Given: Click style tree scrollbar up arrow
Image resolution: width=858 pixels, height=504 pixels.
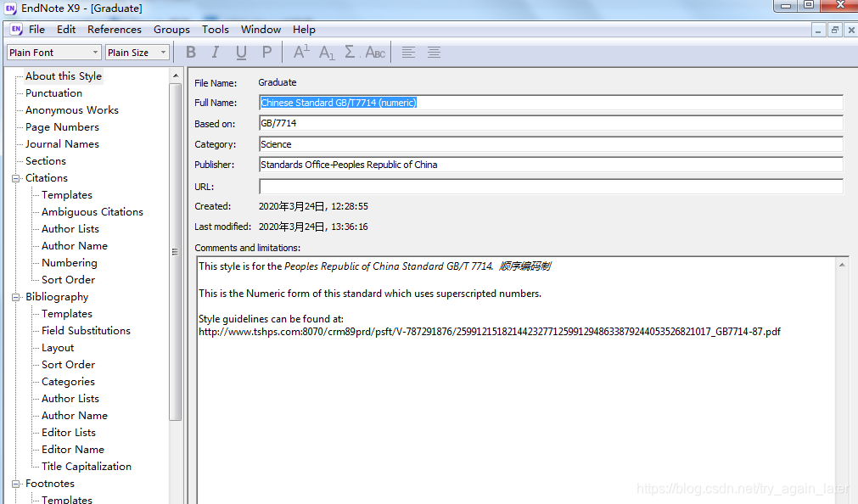Looking at the screenshot, I should pyautogui.click(x=176, y=76).
